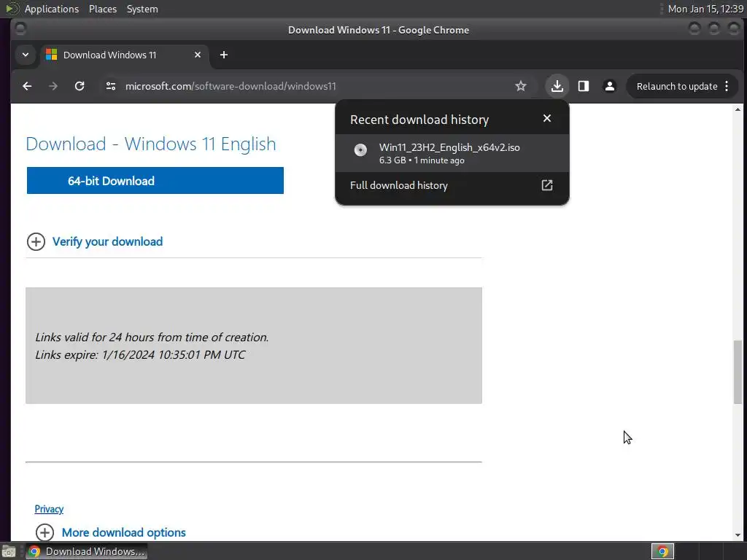Click the Verify your download plus icon
The width and height of the screenshot is (747, 560).
(36, 241)
